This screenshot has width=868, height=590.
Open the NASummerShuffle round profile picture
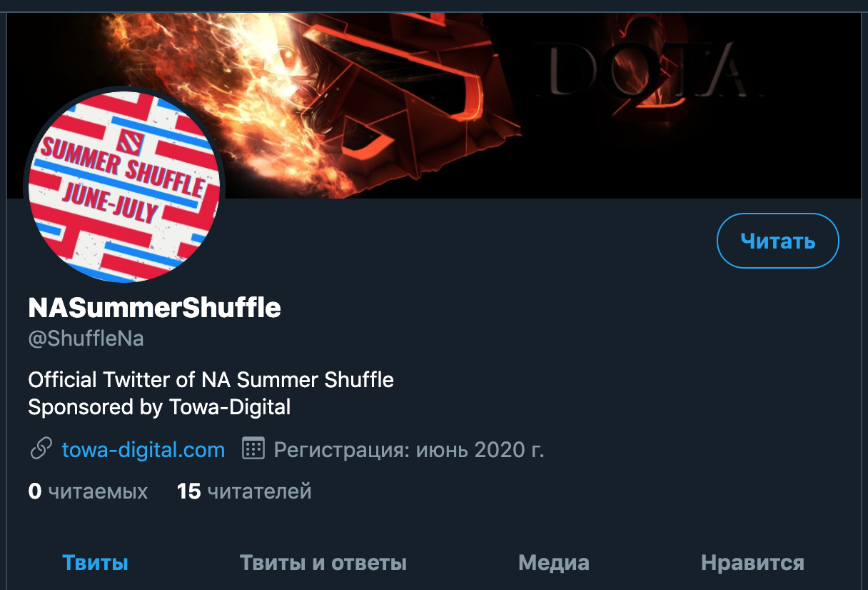point(123,184)
